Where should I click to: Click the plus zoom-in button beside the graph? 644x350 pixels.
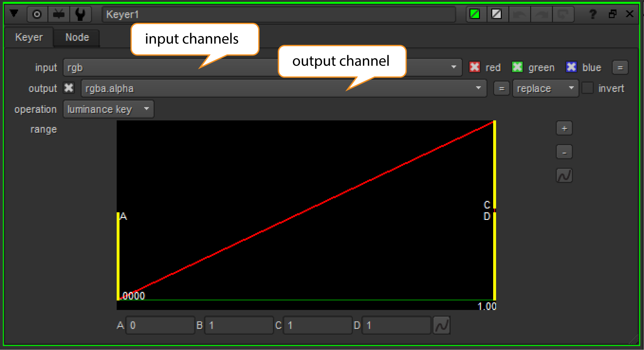564,128
